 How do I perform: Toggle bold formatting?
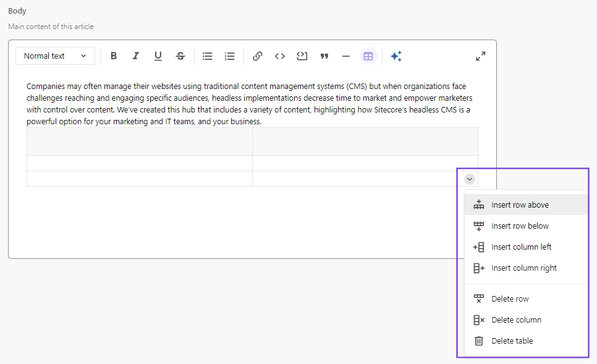pos(114,56)
